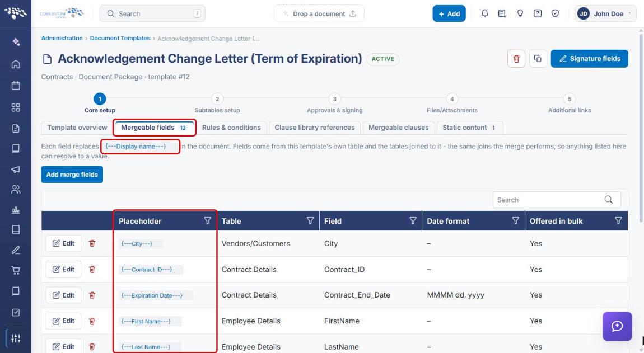644x353 pixels.
Task: Focus the global Search box
Action: click(x=152, y=13)
